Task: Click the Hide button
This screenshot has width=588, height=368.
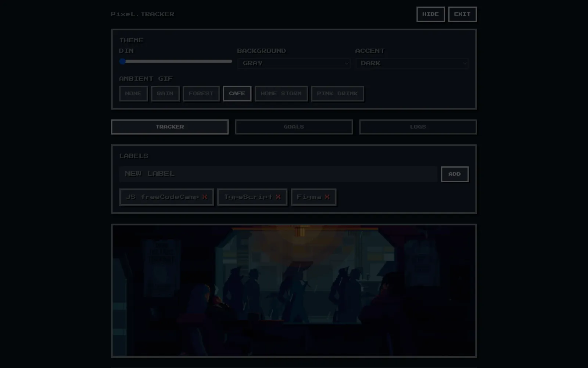Action: tap(430, 14)
